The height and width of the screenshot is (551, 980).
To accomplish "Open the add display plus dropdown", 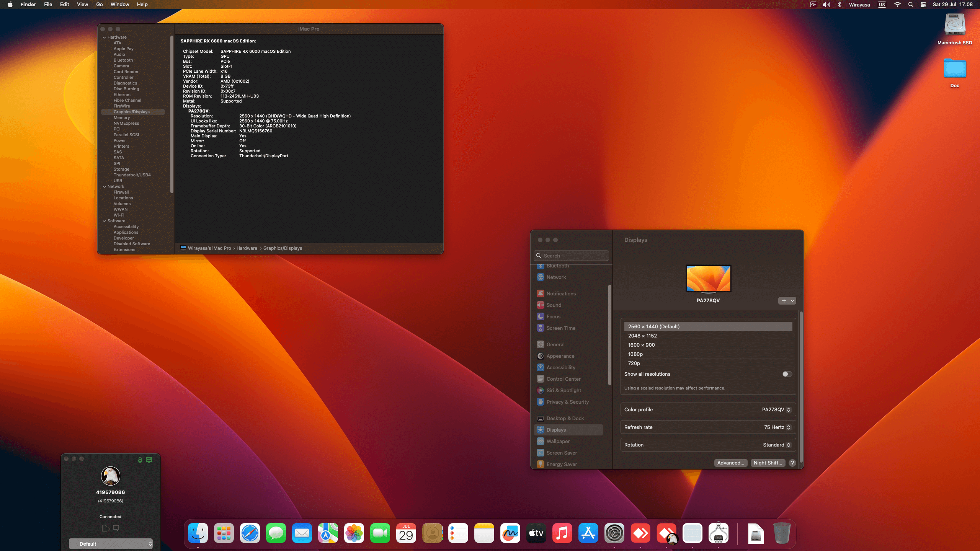I will (787, 301).
